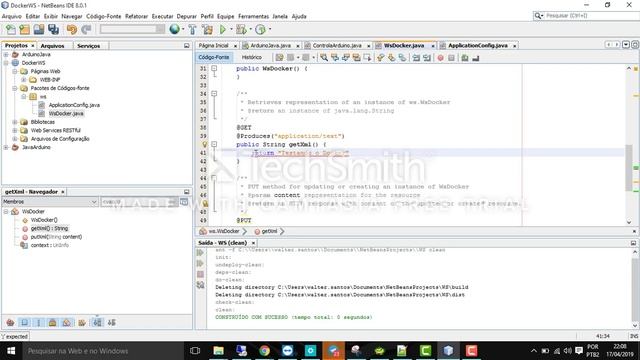Click the search field Pesquisar (Ctrl+I)
Viewport: 640px width, 360px height.
coord(587,16)
